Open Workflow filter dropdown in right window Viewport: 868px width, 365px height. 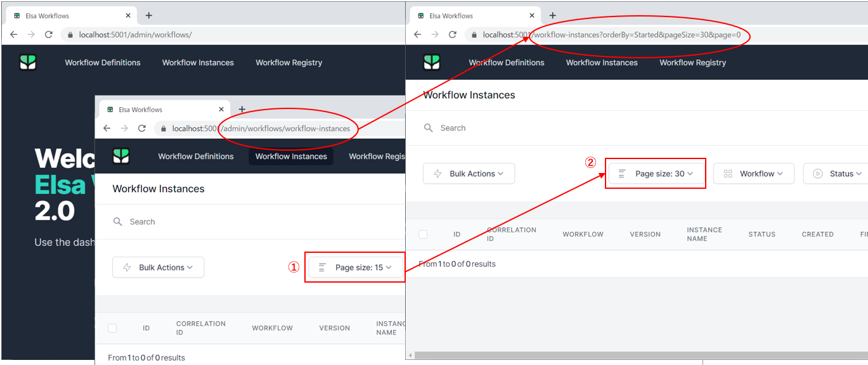tap(754, 174)
